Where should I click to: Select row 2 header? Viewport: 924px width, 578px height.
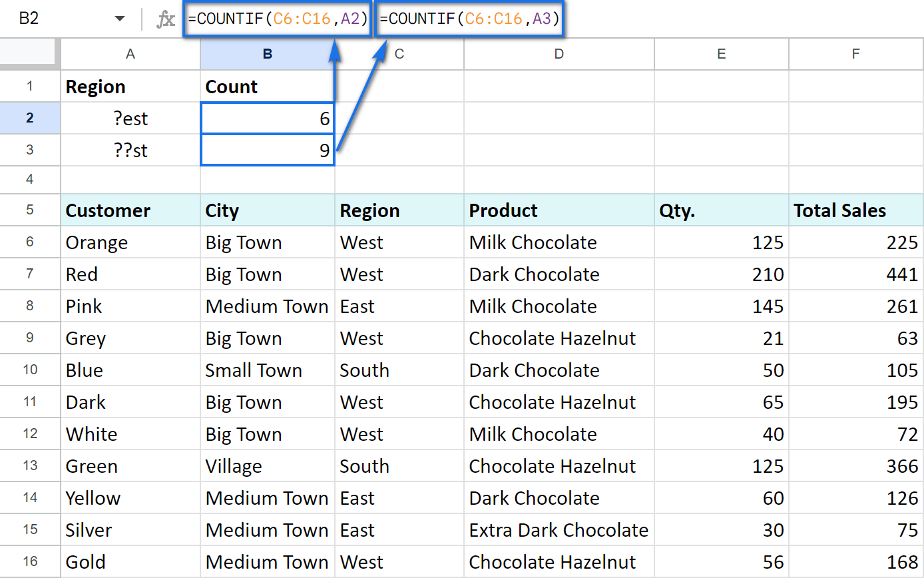(x=29, y=118)
